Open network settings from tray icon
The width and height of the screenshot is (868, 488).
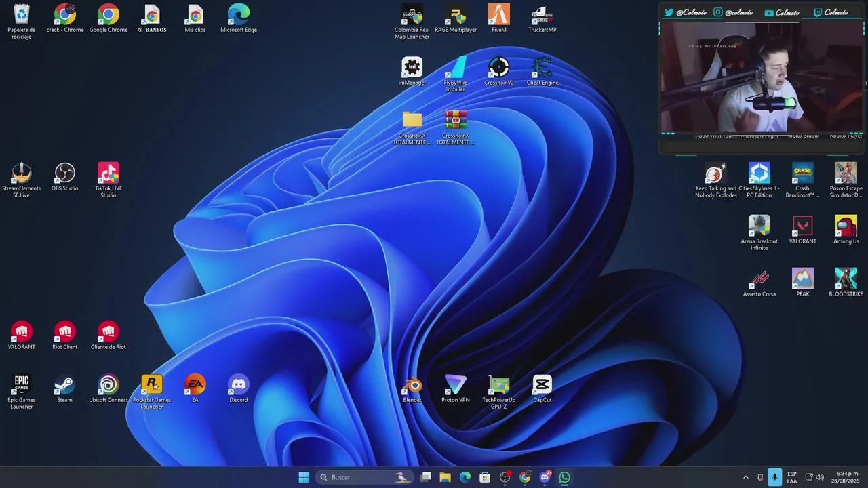[809, 477]
